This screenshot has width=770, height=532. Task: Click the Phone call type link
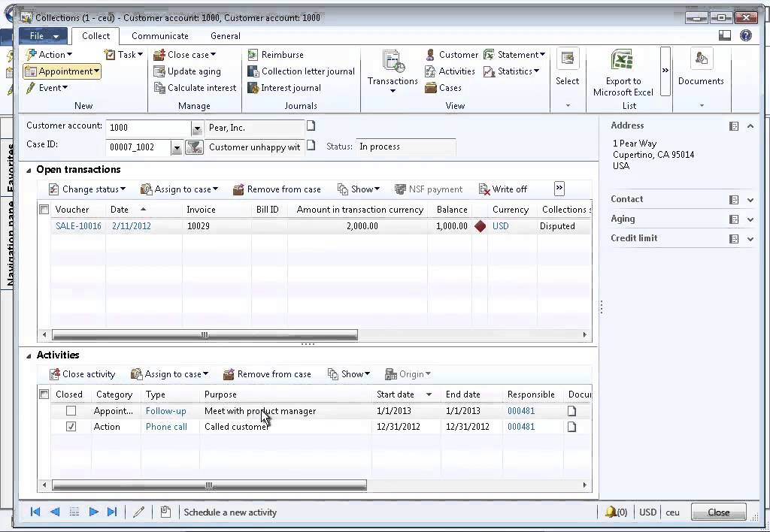(166, 427)
